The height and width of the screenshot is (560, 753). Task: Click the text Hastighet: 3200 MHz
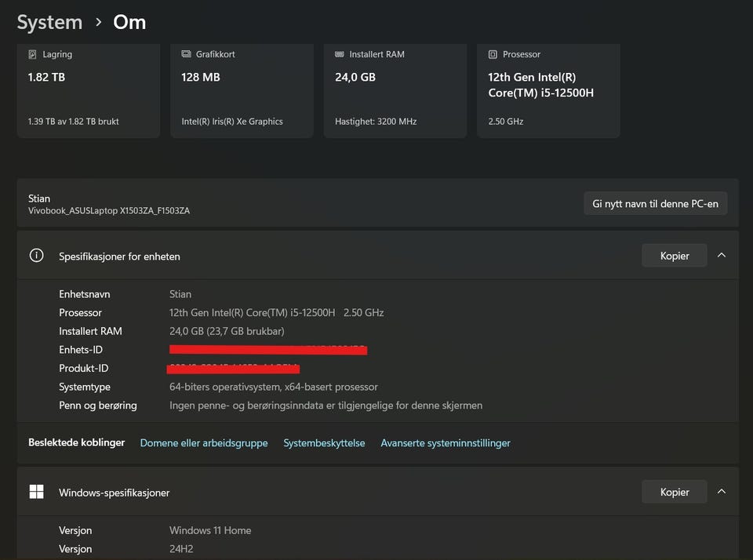[x=376, y=122]
